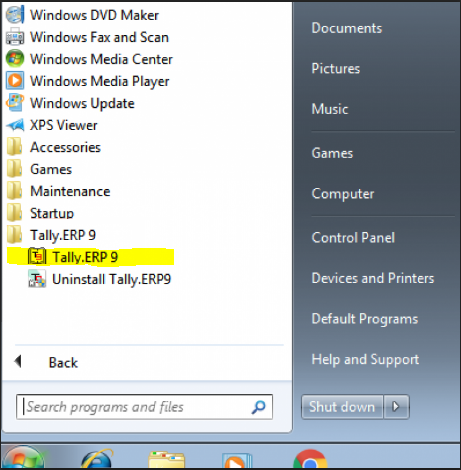Viewport: 461px width, 470px height.
Task: Open Media Player from the taskbar
Action: pos(237,461)
